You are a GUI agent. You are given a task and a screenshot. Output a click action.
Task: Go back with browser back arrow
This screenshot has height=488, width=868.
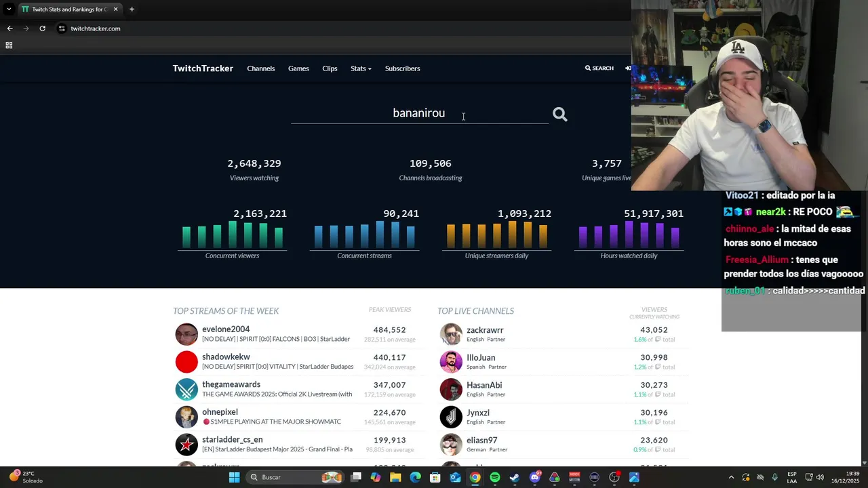tap(9, 28)
